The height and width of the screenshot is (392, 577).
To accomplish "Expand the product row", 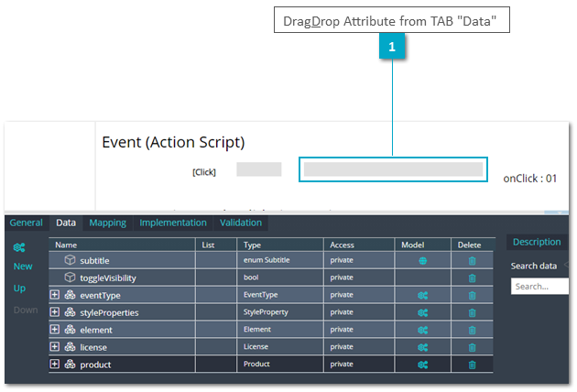I will click(x=54, y=364).
